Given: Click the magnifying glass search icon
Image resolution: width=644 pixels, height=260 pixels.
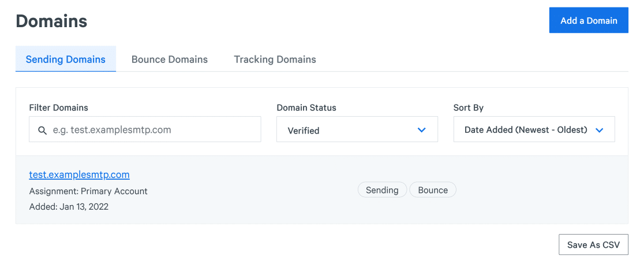Looking at the screenshot, I should tap(42, 131).
